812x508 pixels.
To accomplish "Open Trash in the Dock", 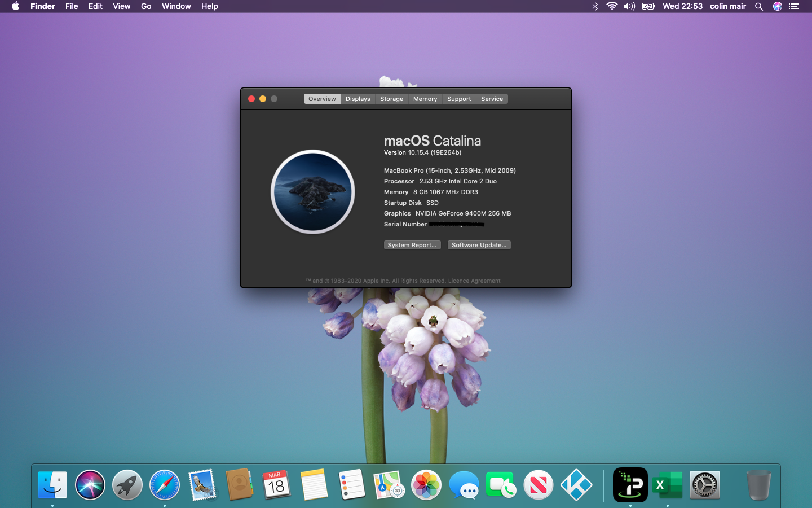I will (x=758, y=485).
